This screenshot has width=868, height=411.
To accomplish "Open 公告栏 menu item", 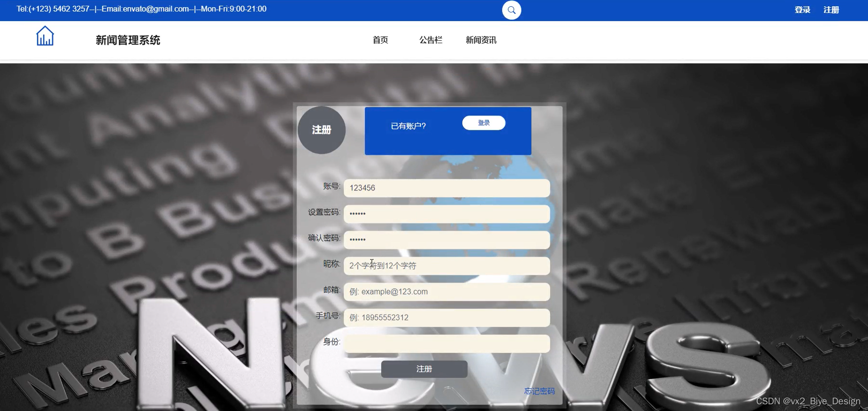I will point(431,40).
